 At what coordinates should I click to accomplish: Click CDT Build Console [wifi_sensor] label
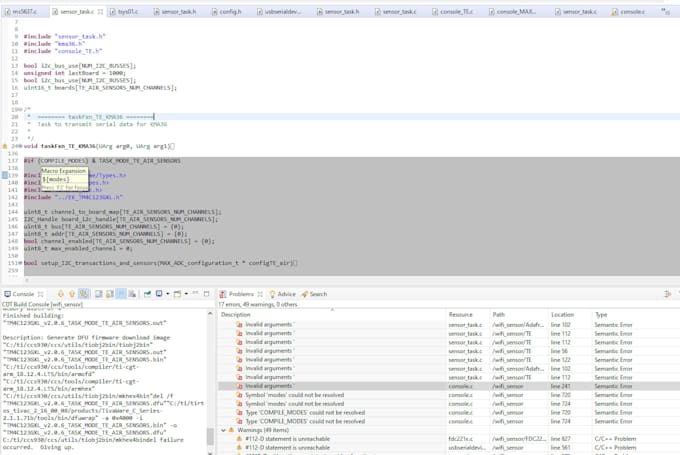[x=42, y=304]
